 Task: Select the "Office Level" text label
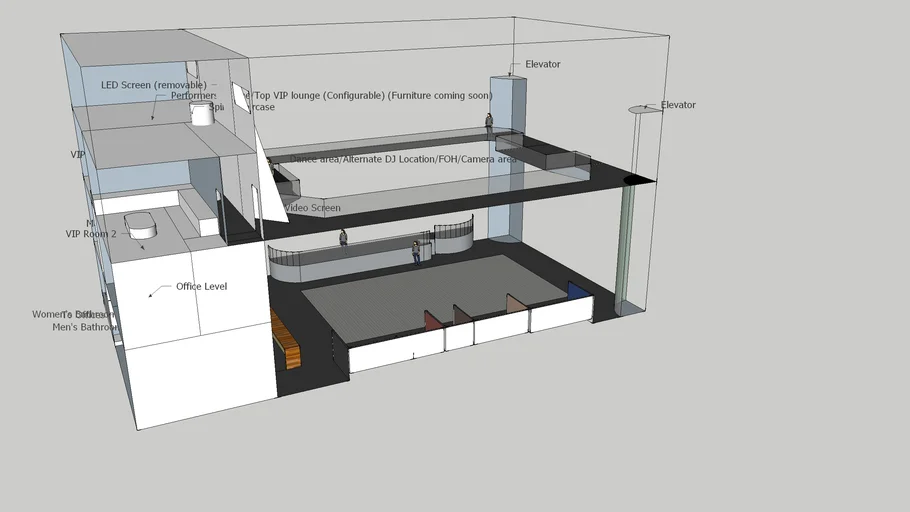201,287
